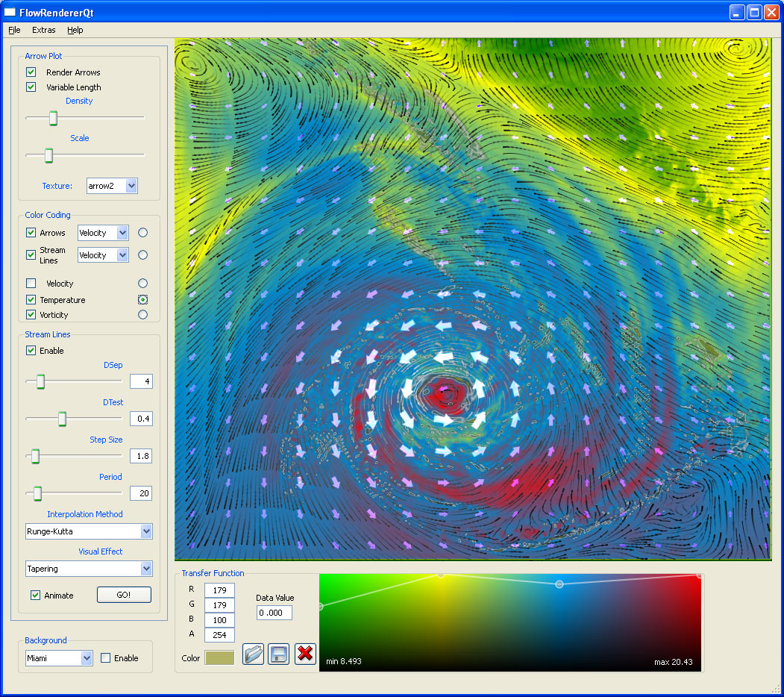Screen dimensions: 784x697
Task: Click the Density slider handle
Action: (53, 118)
